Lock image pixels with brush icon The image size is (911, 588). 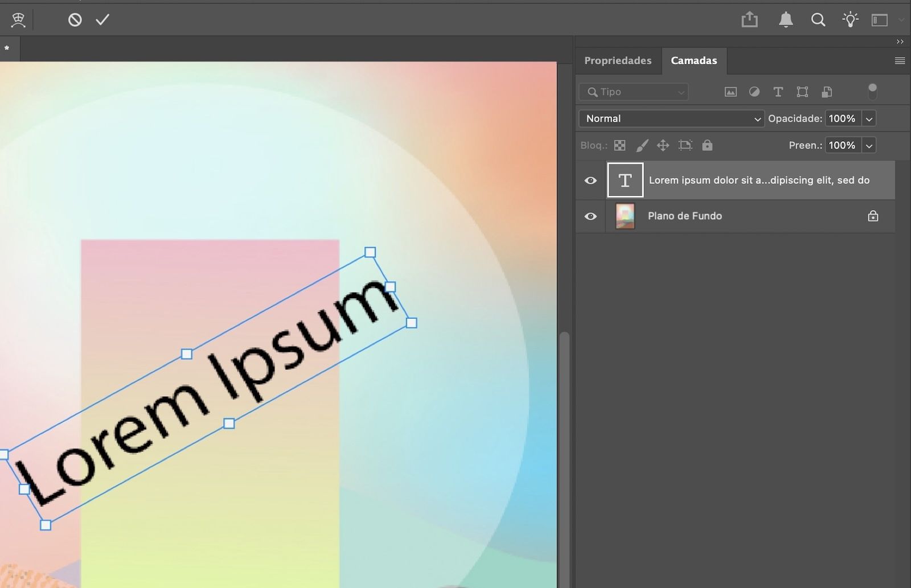642,145
